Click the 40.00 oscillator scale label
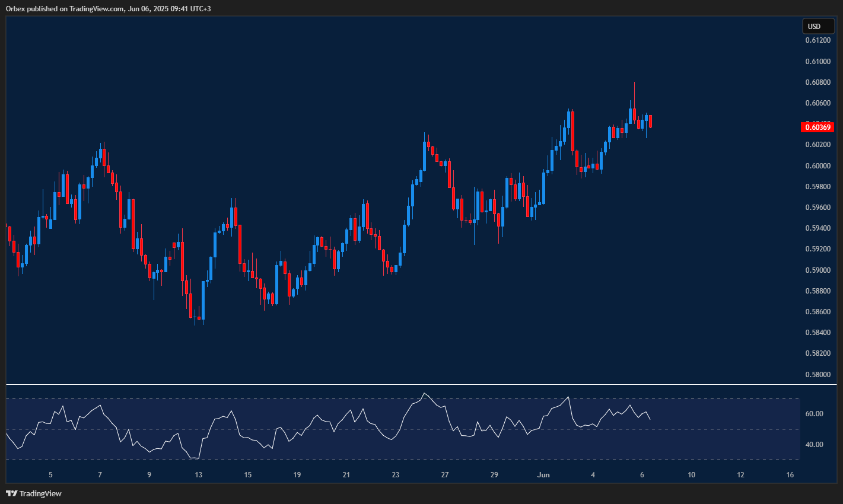 (x=815, y=445)
